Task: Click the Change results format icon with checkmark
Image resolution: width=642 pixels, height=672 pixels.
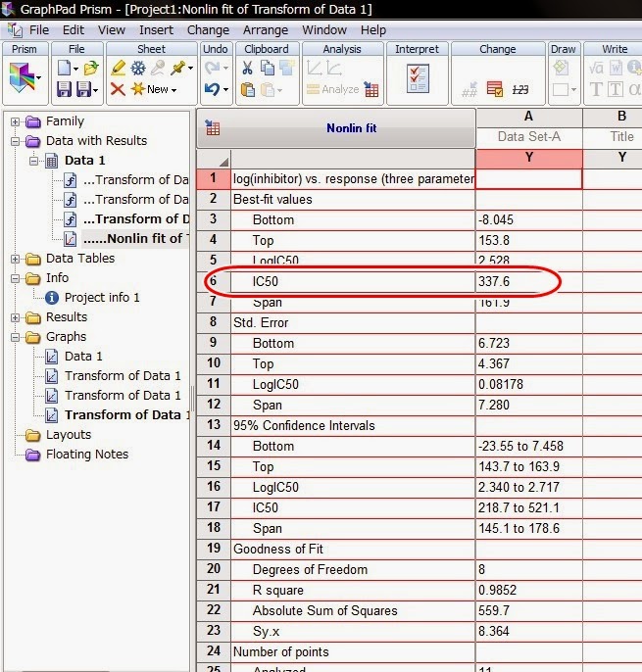Action: (495, 89)
